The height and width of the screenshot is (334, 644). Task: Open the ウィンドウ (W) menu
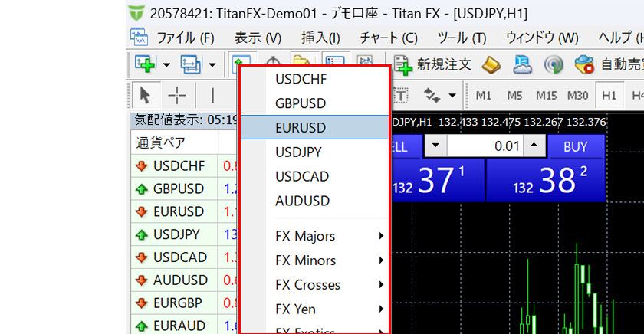coord(542,38)
